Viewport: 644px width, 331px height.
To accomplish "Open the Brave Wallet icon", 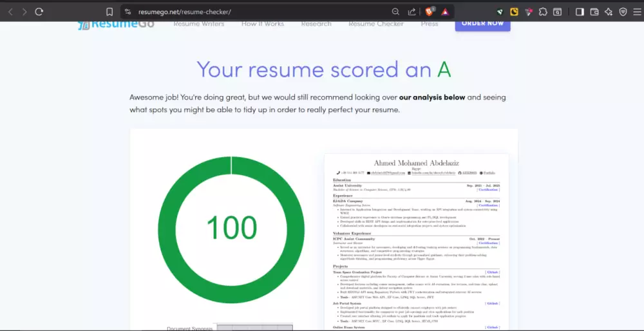I will 594,12.
